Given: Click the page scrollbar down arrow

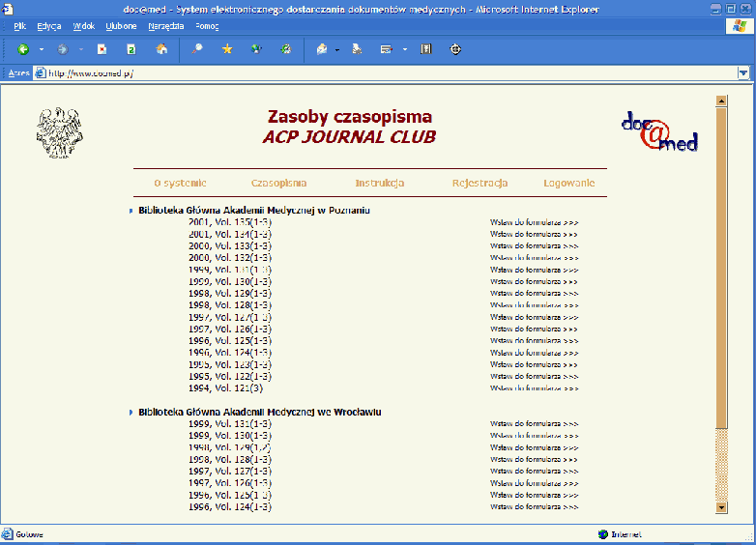Looking at the screenshot, I should [x=720, y=506].
